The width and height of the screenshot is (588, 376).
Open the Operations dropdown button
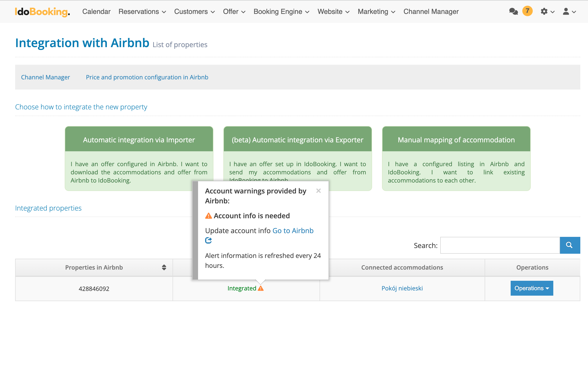532,288
